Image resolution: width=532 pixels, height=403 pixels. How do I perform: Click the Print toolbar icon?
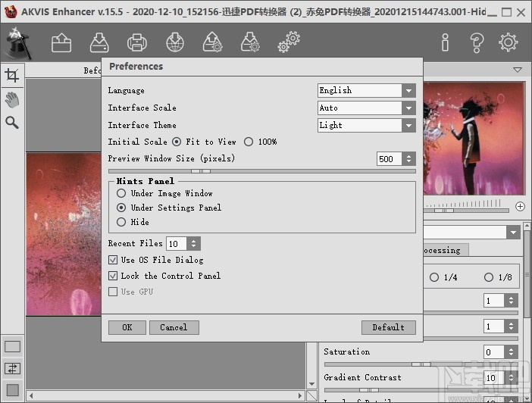point(137,42)
